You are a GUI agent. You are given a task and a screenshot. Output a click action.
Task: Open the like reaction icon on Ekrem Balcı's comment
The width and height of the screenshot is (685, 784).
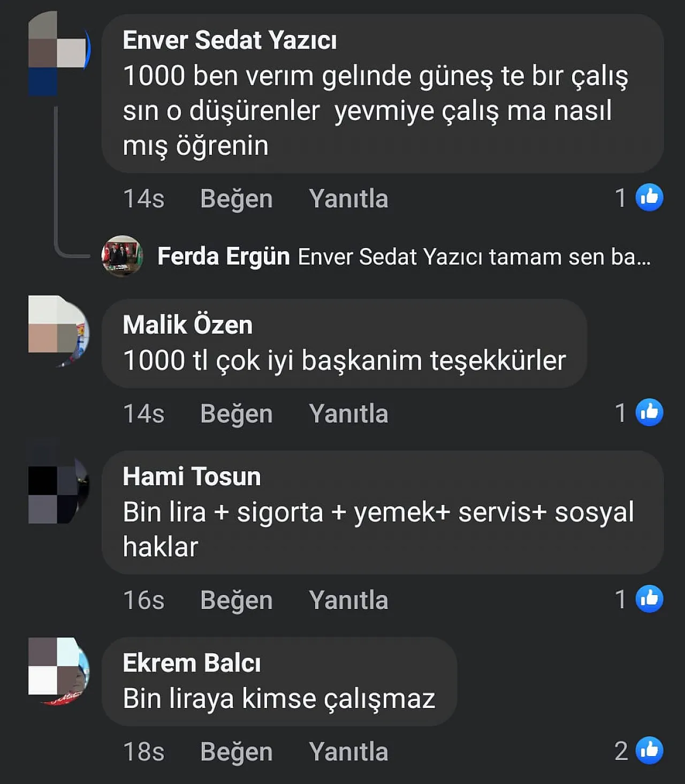pos(649,750)
